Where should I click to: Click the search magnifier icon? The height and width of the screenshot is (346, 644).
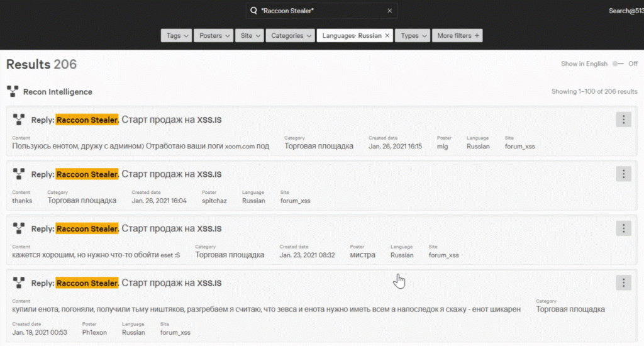click(x=253, y=11)
